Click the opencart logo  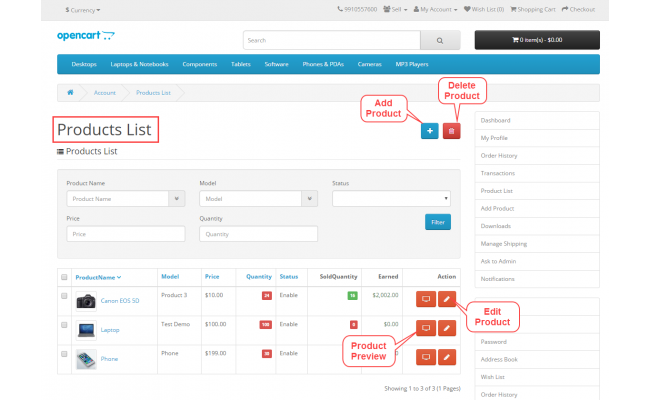[86, 36]
